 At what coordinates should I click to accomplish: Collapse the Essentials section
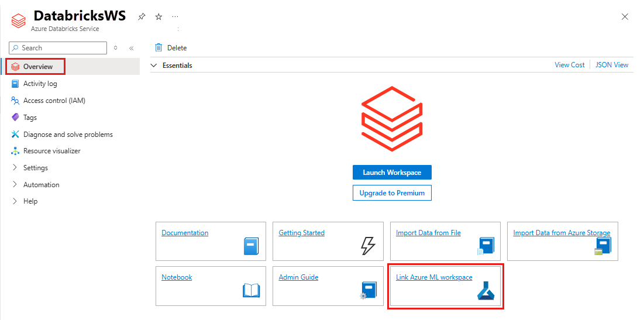154,66
